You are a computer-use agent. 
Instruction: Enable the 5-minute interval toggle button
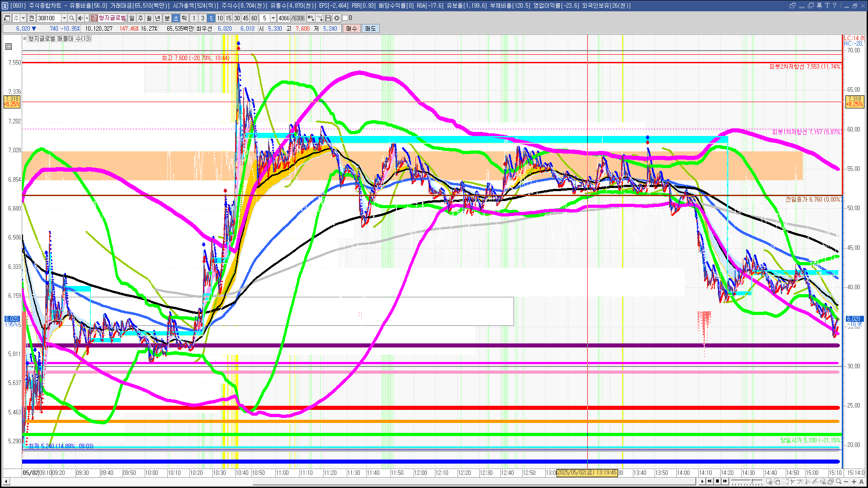coord(211,18)
